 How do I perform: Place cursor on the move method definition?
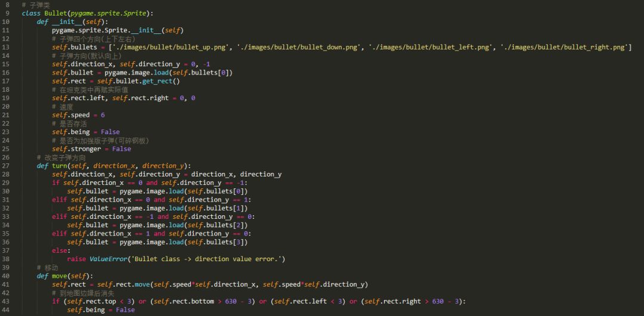pyautogui.click(x=60, y=275)
